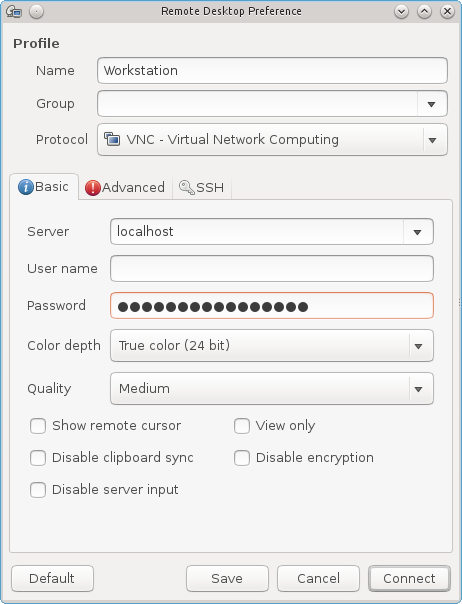Open the SSH tab
Viewport: 462px width, 604px height.
click(x=202, y=188)
